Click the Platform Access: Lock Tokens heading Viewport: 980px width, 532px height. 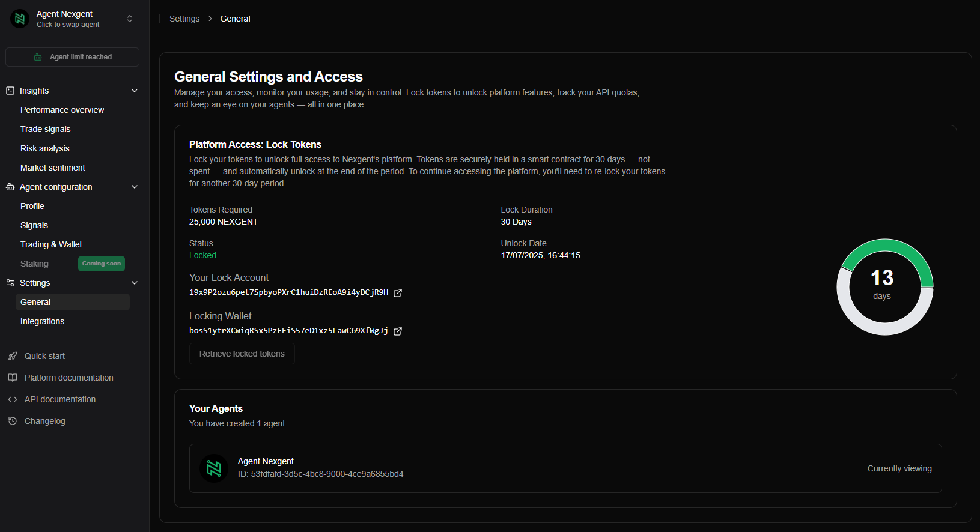(x=255, y=144)
